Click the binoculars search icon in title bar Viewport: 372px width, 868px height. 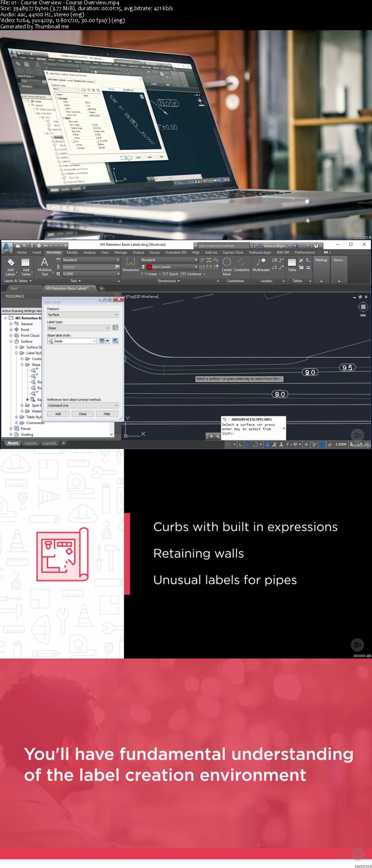[x=253, y=245]
